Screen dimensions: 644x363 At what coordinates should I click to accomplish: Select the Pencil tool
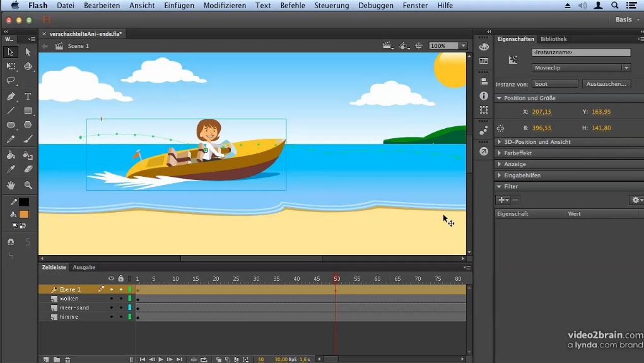[11, 140]
